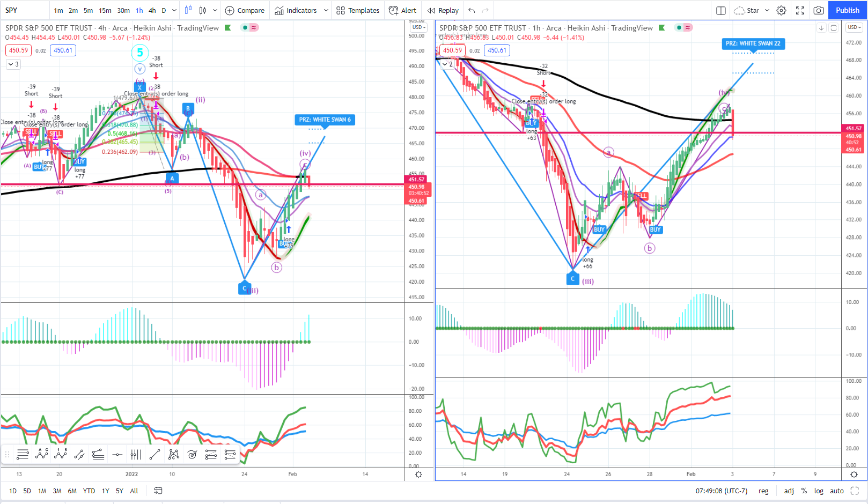Select the last Fib channel tool in favorites
Image resolution: width=868 pixels, height=504 pixels.
pyautogui.click(x=230, y=455)
